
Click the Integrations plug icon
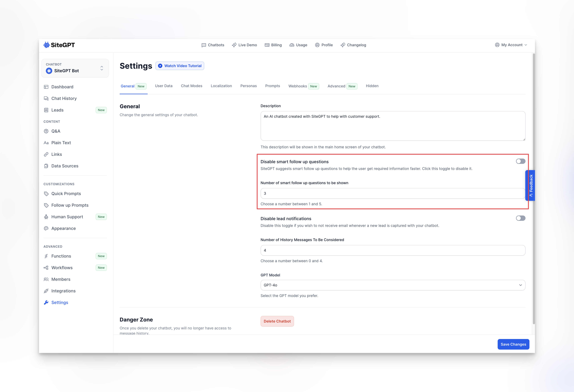(46, 291)
